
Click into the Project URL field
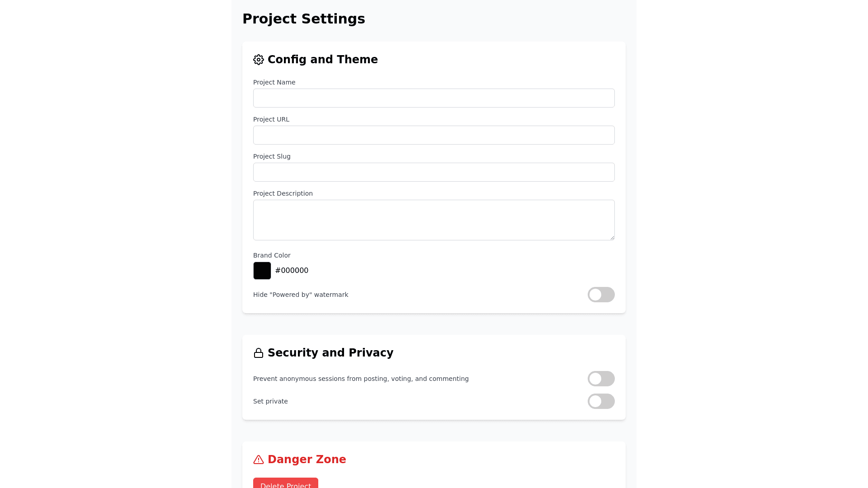[434, 135]
